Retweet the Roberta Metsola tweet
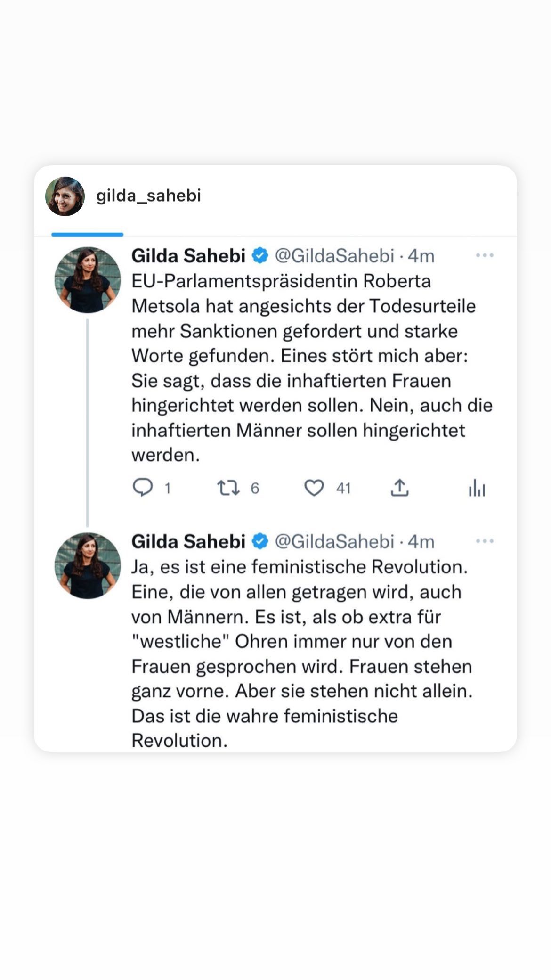The height and width of the screenshot is (980, 551). pos(228,488)
